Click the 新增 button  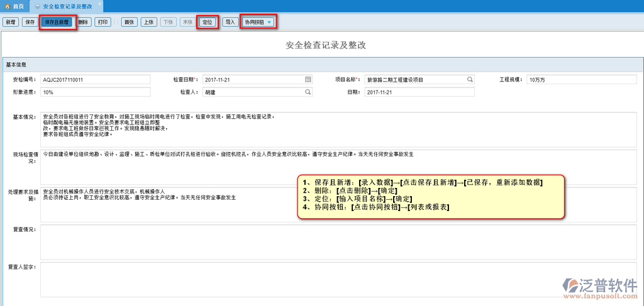point(11,22)
